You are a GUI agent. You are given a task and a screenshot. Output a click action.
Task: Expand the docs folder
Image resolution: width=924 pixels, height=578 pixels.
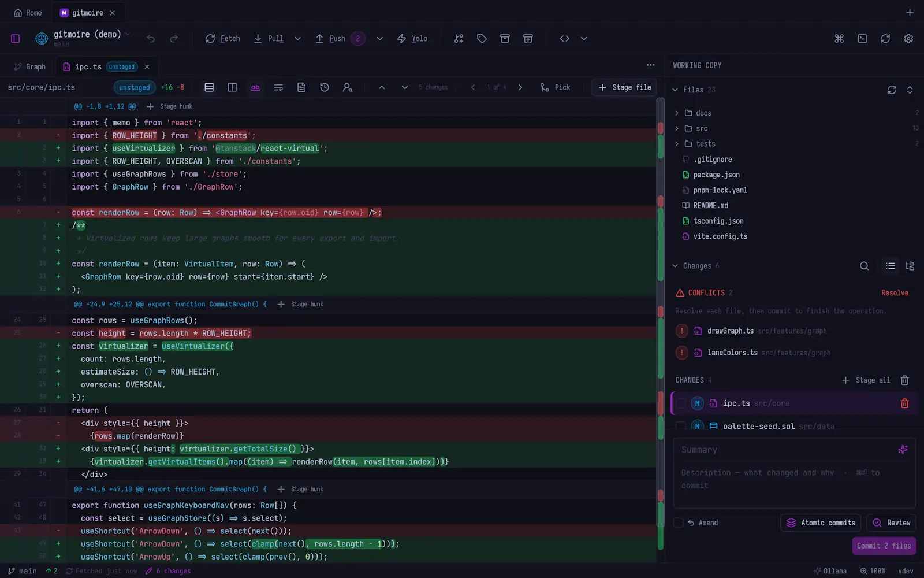click(677, 113)
